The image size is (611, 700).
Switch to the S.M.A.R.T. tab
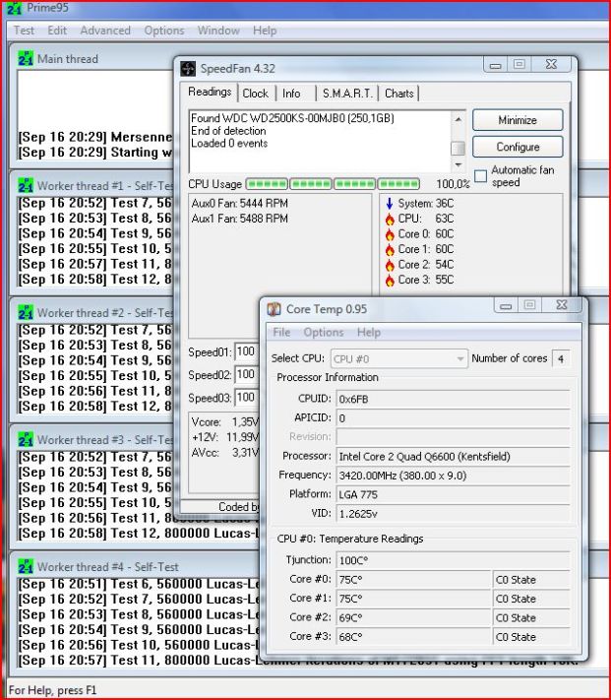coord(347,94)
